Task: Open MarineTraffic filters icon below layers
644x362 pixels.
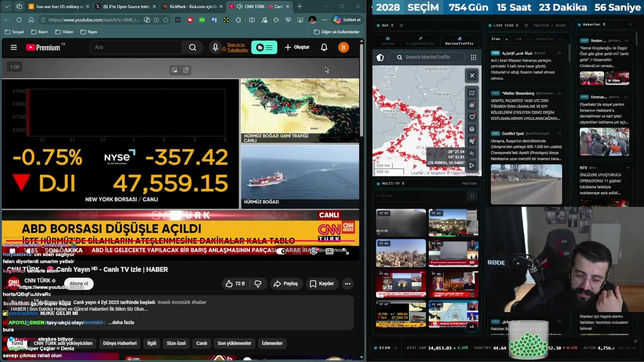Action: tap(472, 105)
